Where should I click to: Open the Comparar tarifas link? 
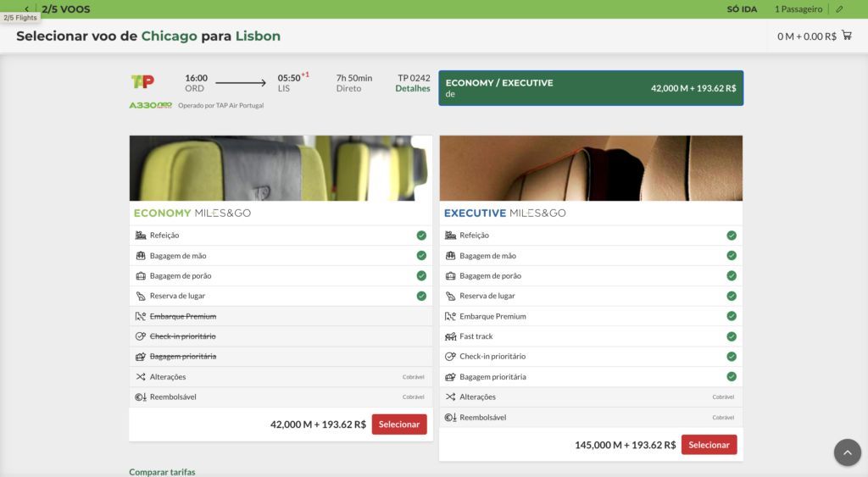point(162,472)
